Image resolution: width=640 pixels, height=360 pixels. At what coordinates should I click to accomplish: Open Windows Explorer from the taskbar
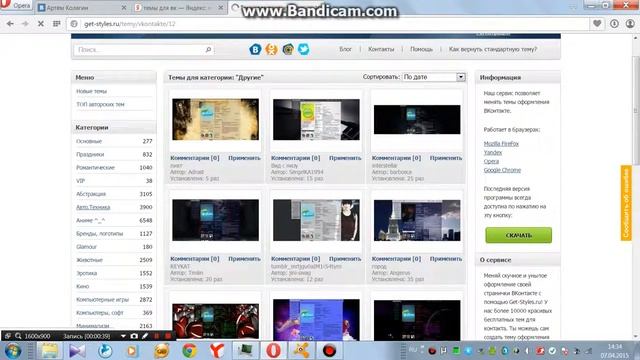click(49, 351)
